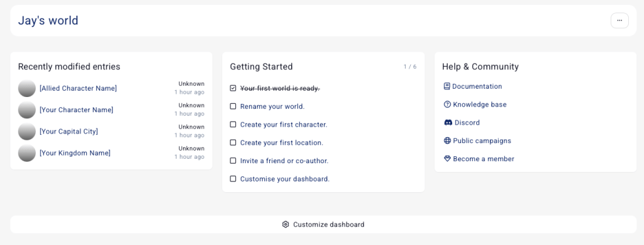
Task: Toggle 'Your first world is ready' checkbox
Action: (233, 88)
